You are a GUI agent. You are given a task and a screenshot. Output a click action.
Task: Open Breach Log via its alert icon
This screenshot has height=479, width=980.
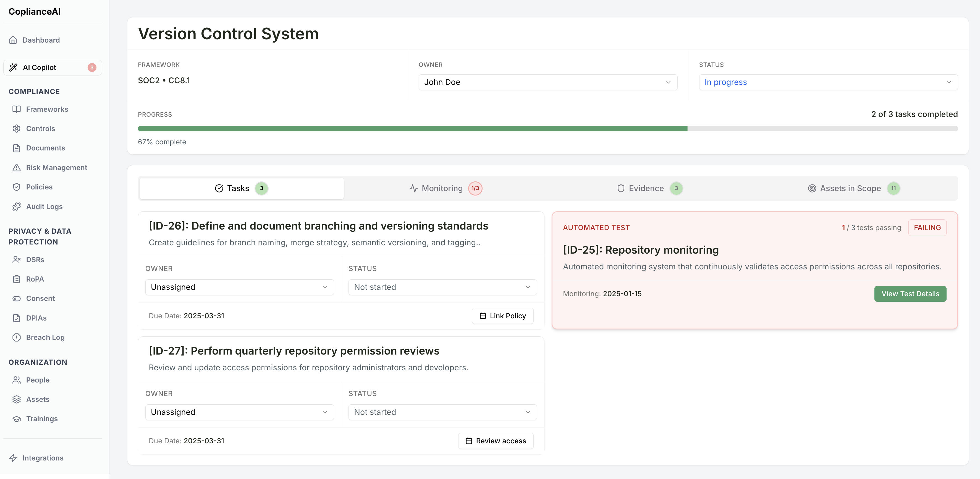pyautogui.click(x=17, y=337)
